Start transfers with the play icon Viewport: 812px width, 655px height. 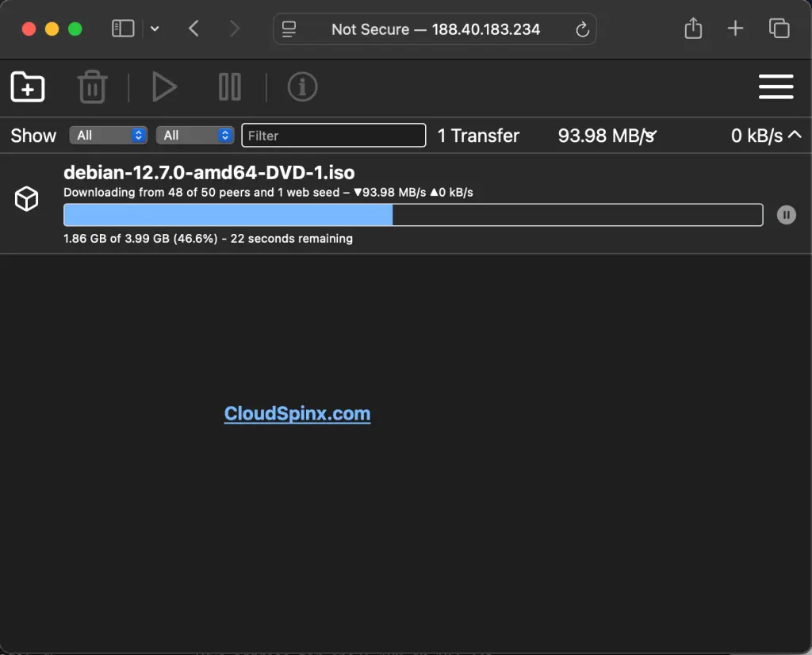click(165, 86)
